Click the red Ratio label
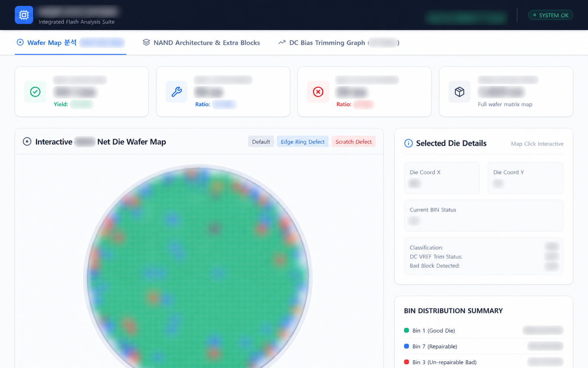588x368 pixels. [x=344, y=104]
